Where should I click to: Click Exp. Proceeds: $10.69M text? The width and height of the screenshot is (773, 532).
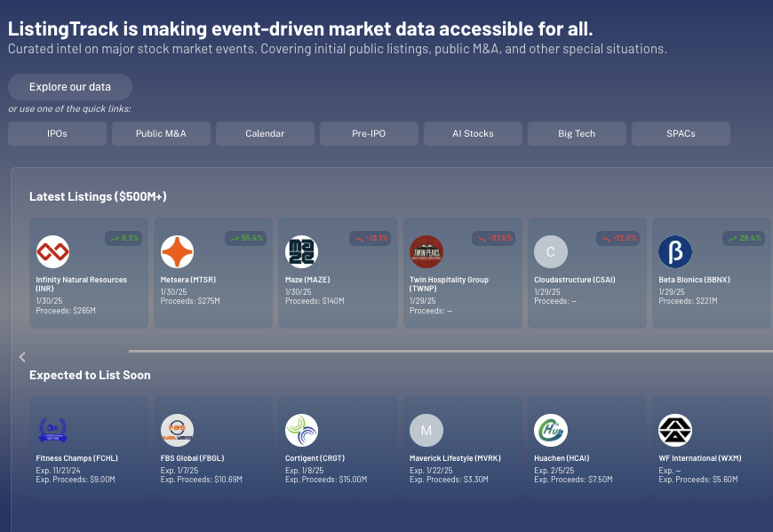click(201, 480)
